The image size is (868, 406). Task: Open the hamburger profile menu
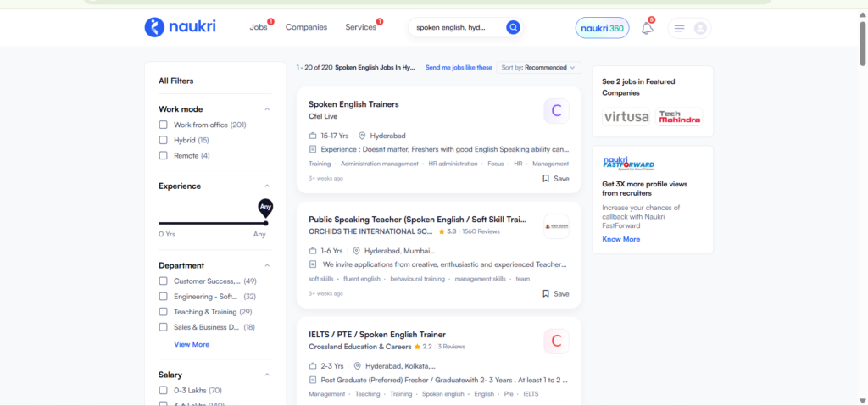click(679, 28)
